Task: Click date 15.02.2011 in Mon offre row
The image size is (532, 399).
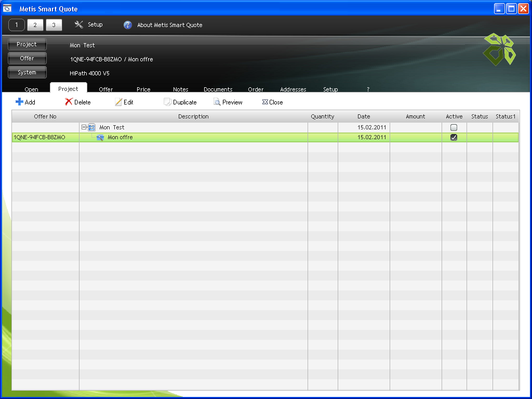Action: click(372, 137)
